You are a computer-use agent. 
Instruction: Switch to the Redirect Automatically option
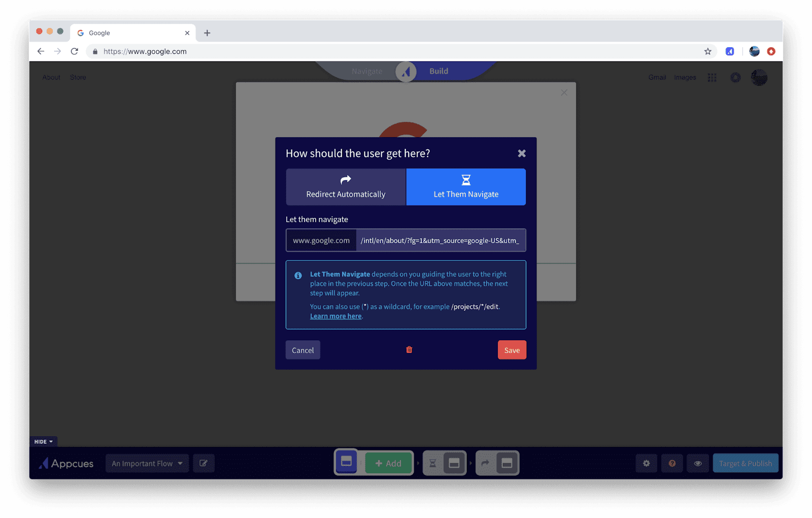(x=346, y=187)
